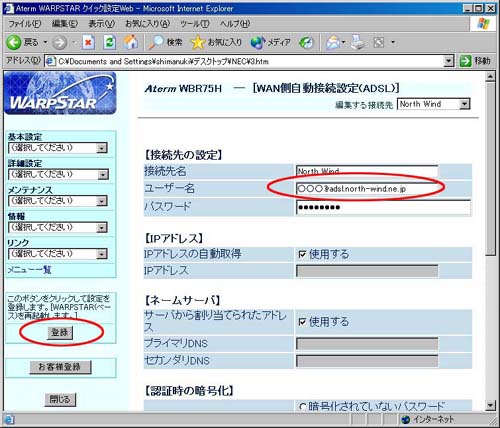Click the status bar page icon

pos(9,419)
